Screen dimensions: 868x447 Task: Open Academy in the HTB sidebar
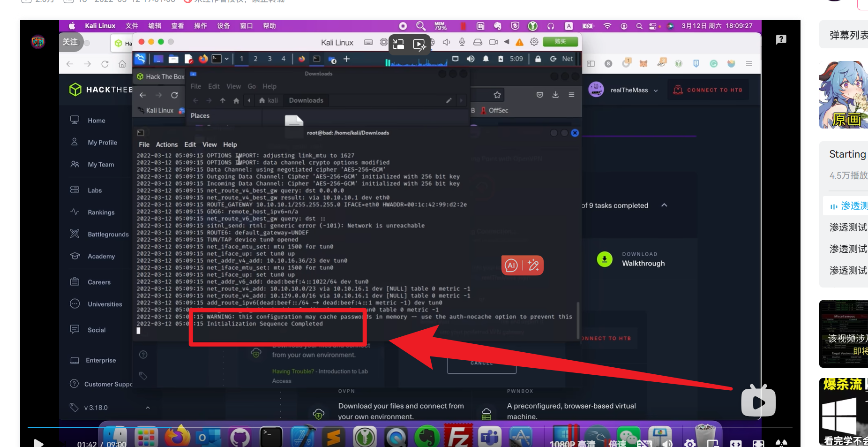tap(101, 256)
